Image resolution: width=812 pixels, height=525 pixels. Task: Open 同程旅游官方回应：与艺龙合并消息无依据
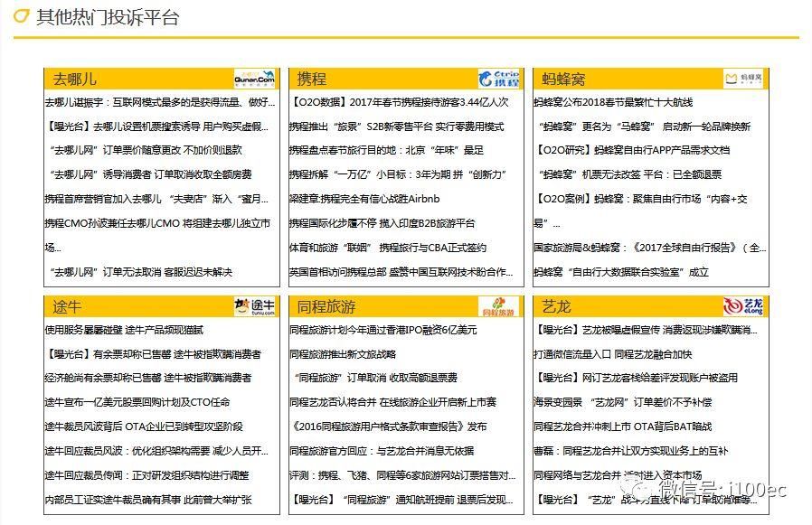tap(382, 451)
